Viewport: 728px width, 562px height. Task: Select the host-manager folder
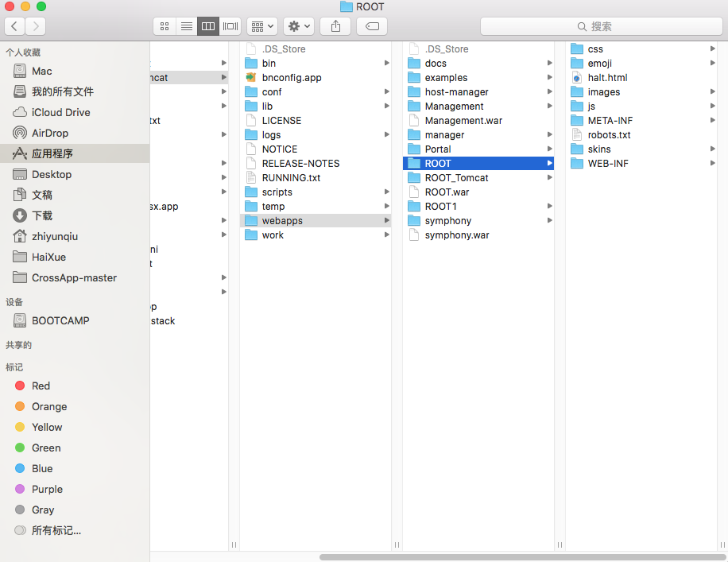[x=478, y=92]
